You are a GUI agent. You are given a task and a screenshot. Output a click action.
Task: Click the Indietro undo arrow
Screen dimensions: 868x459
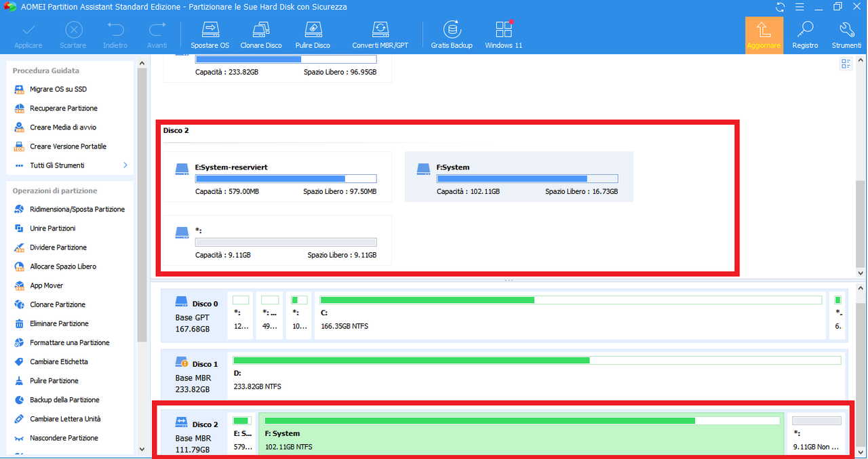[115, 30]
